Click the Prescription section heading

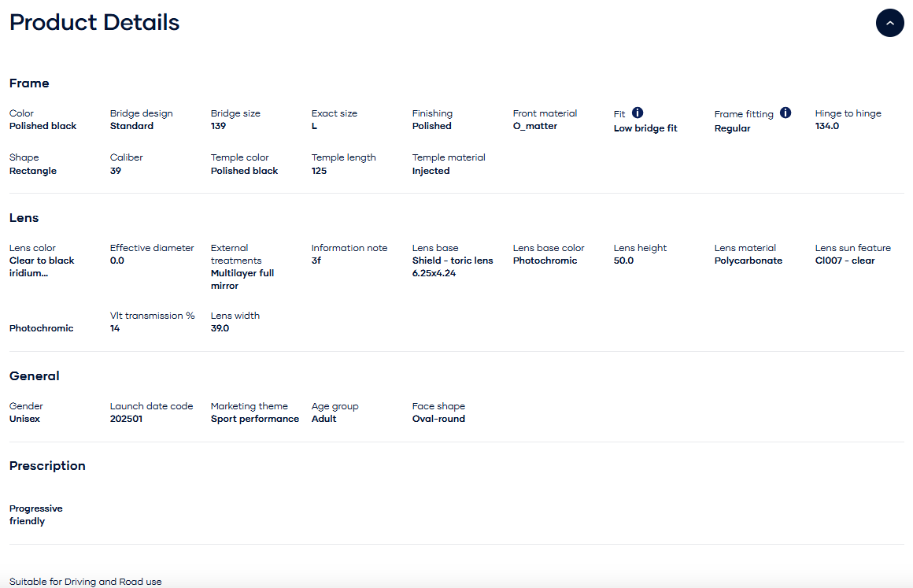pos(47,466)
